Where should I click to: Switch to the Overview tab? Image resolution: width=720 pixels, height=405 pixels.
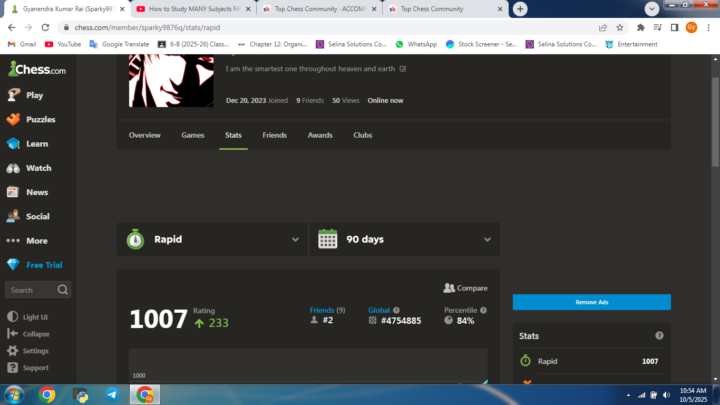pyautogui.click(x=145, y=135)
